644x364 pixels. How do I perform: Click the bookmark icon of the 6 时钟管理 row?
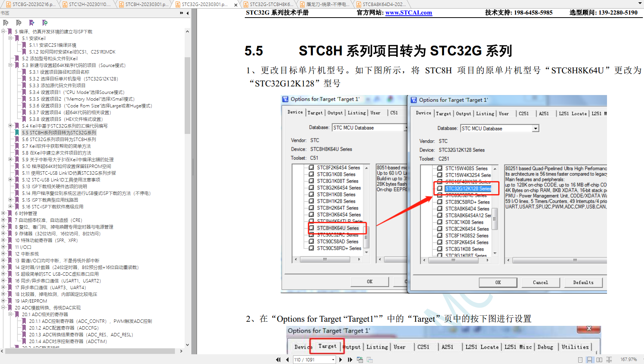click(10, 214)
